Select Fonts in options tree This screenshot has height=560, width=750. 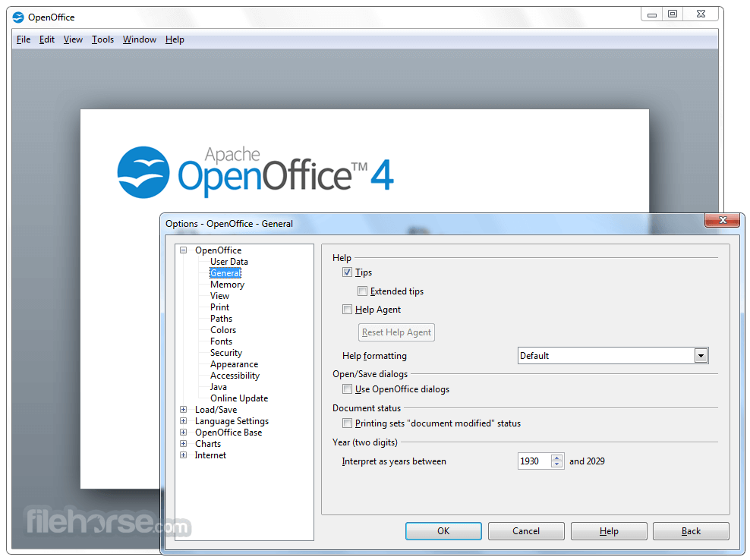tap(221, 341)
